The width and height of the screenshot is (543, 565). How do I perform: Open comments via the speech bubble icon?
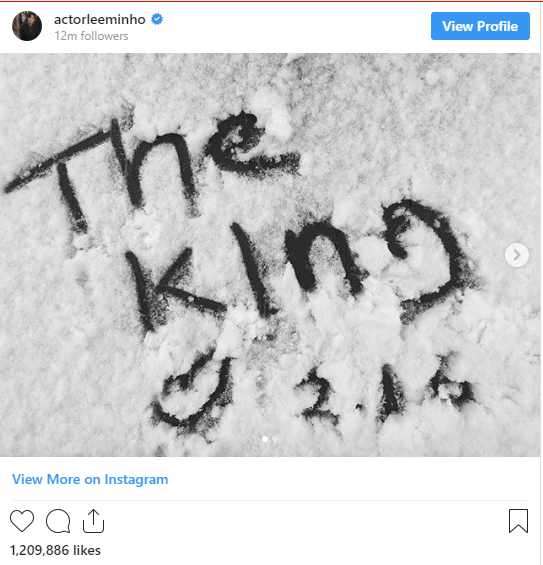click(58, 521)
